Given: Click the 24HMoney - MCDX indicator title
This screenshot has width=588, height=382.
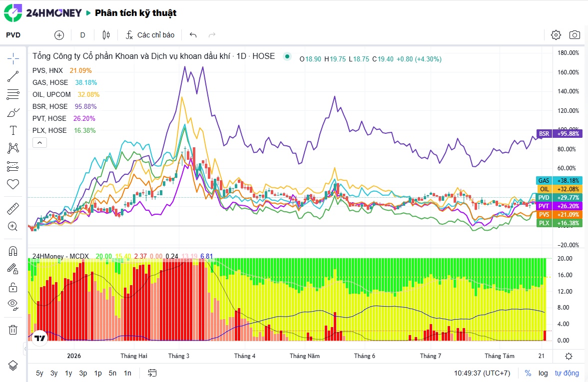Looking at the screenshot, I should coord(60,257).
